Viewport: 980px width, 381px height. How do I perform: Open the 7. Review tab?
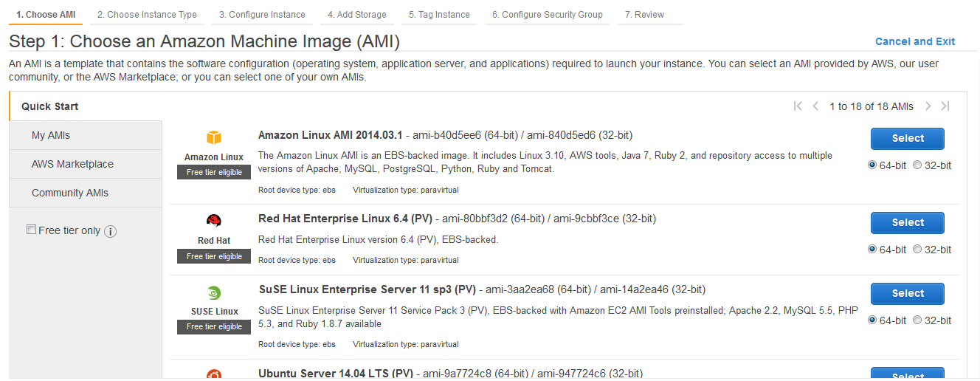650,15
